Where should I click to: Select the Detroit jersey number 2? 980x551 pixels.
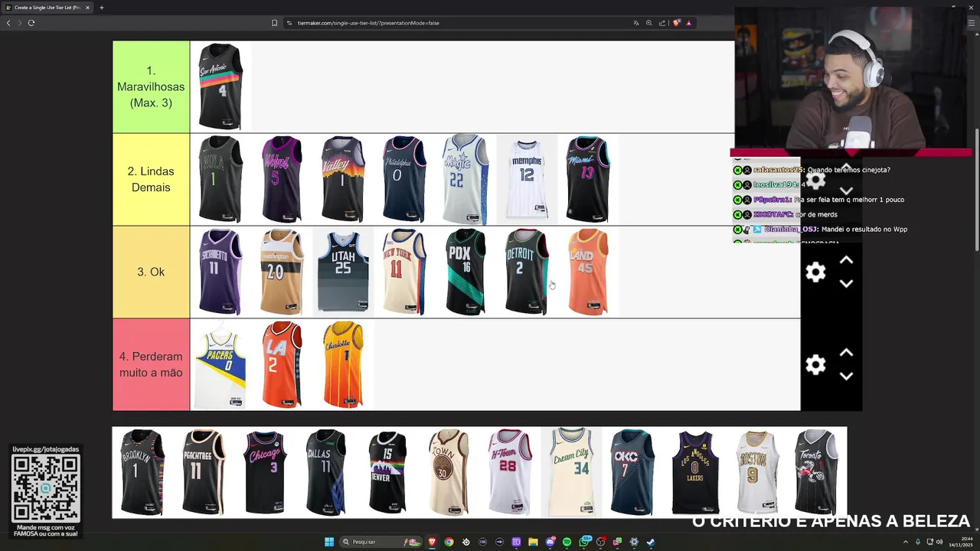click(527, 272)
